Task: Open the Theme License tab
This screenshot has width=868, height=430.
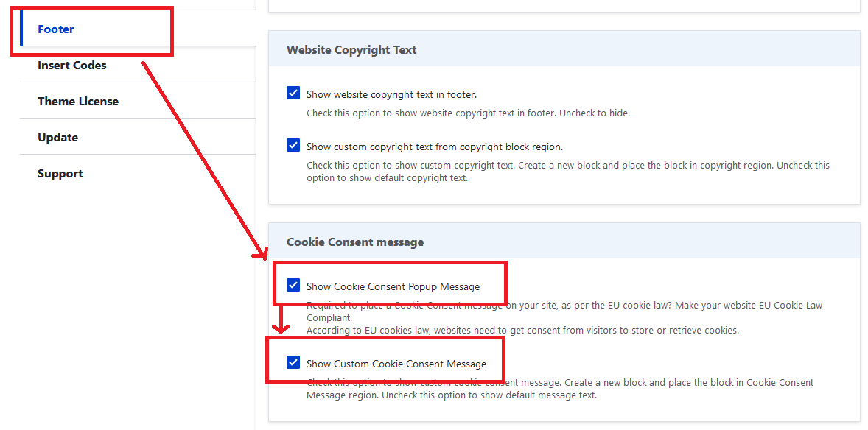Action: [x=78, y=102]
